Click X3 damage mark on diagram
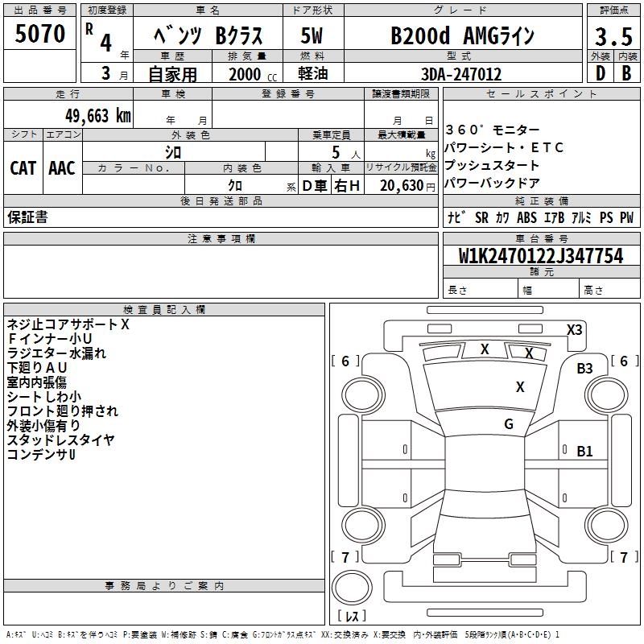The image size is (644, 644). coord(574,330)
